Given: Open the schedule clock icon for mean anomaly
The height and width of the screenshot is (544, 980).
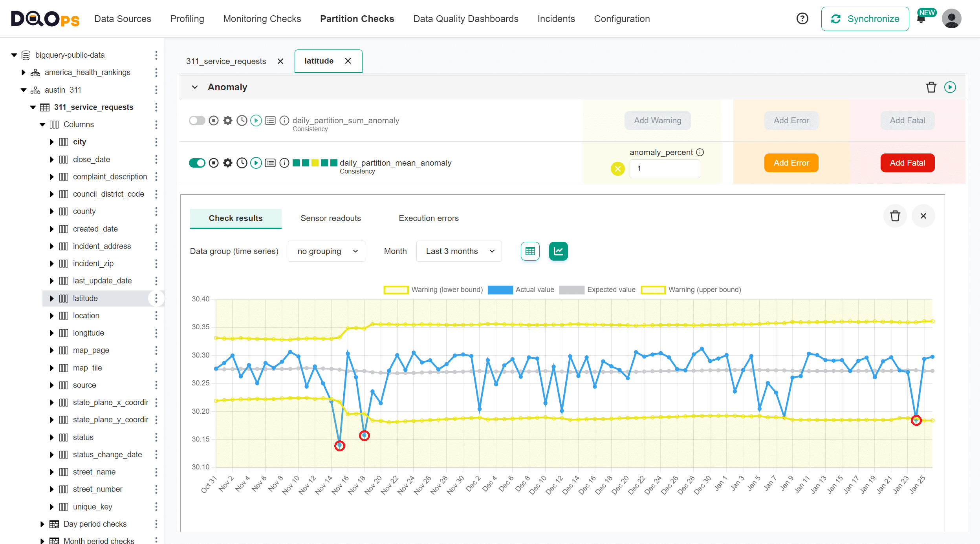Looking at the screenshot, I should 242,162.
